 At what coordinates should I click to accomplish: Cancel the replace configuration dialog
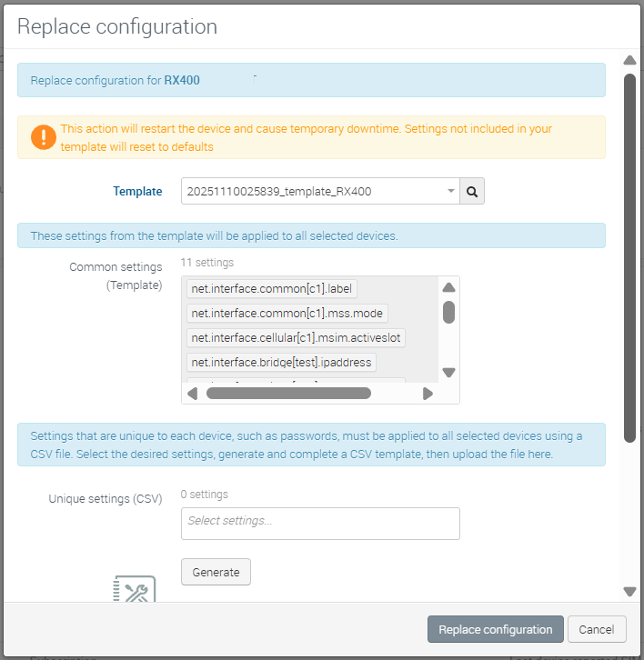point(597,629)
